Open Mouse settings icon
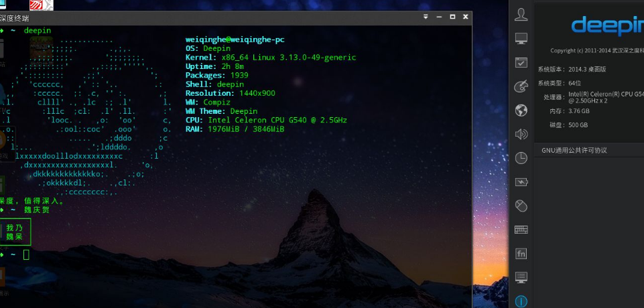Screen dimensions: 644x308 pyautogui.click(x=521, y=206)
